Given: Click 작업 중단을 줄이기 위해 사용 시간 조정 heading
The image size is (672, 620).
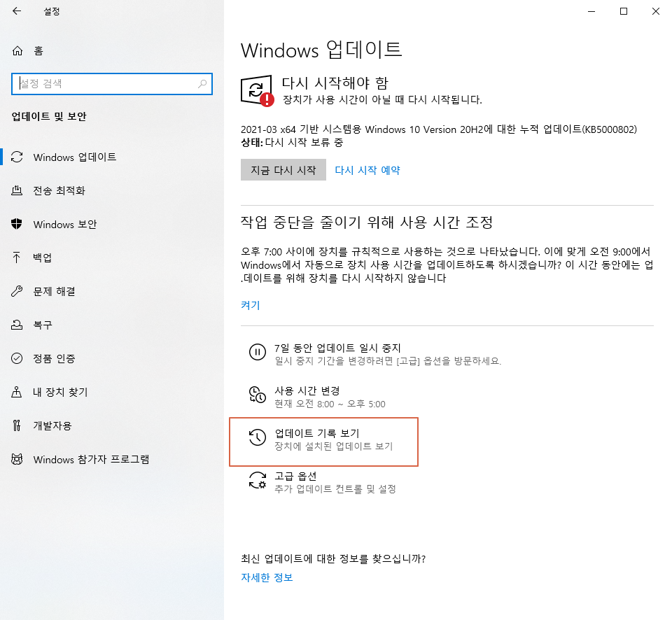Looking at the screenshot, I should tap(367, 222).
